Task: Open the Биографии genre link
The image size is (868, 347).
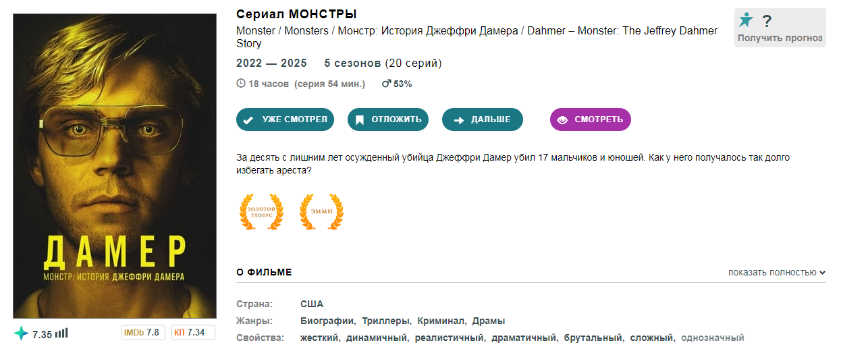Action: pyautogui.click(x=327, y=321)
